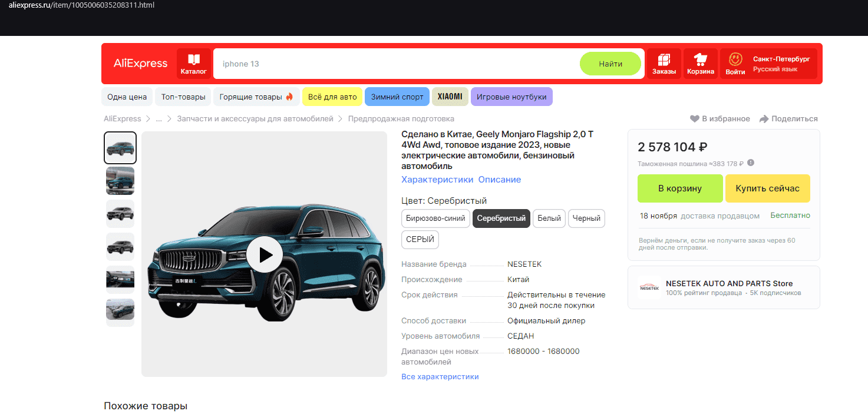Image resolution: width=868 pixels, height=414 pixels.
Task: Click the Похожие товары heading
Action: [x=146, y=406]
